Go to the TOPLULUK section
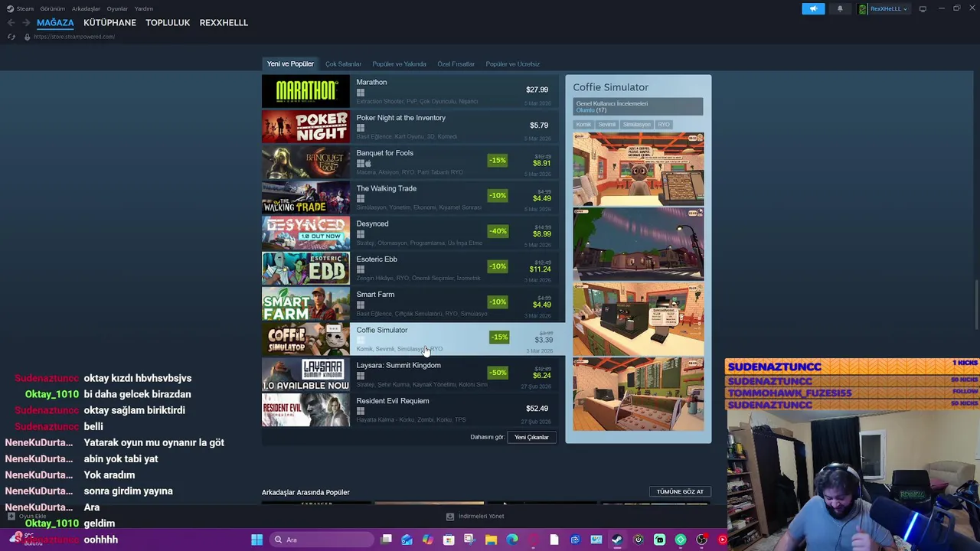Viewport: 980px width, 551px height. tap(168, 23)
